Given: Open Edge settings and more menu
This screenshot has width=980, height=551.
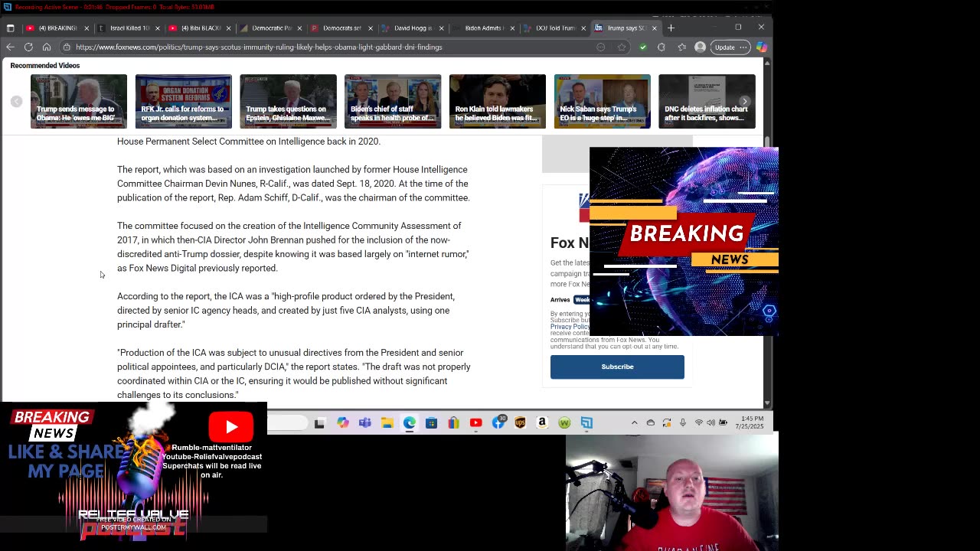Looking at the screenshot, I should click(743, 47).
